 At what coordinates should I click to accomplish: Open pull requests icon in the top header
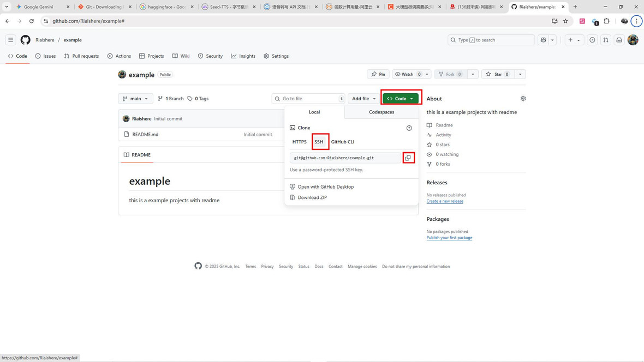pos(606,40)
